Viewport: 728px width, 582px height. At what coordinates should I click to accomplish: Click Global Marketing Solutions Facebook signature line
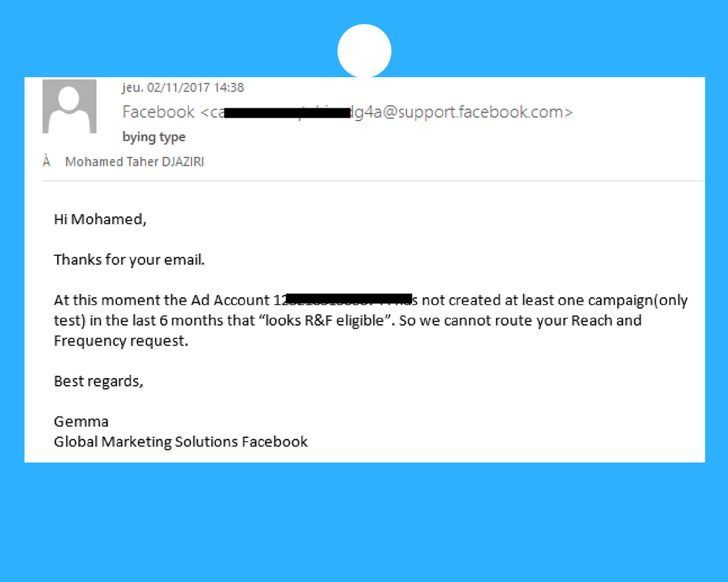point(180,441)
